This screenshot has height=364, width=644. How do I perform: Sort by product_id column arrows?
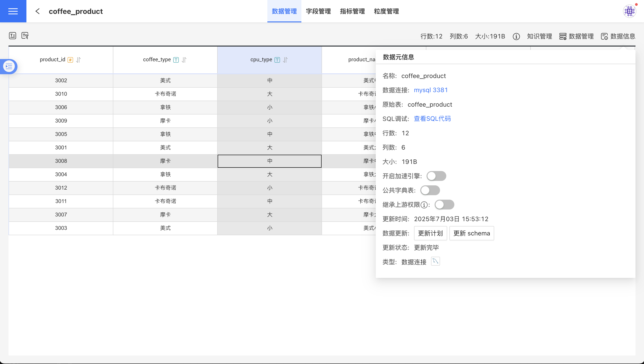tap(78, 60)
